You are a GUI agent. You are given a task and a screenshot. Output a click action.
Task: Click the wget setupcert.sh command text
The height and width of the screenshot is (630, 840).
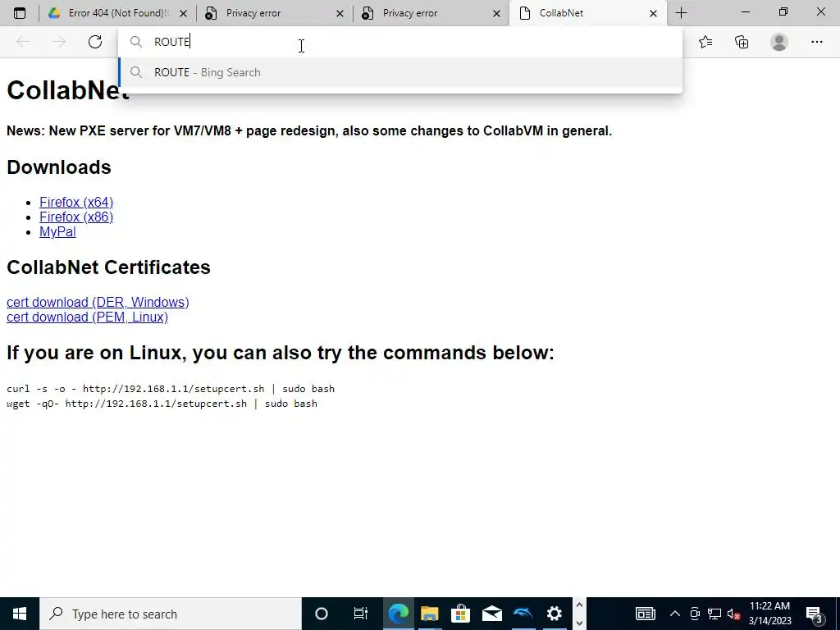pos(162,404)
